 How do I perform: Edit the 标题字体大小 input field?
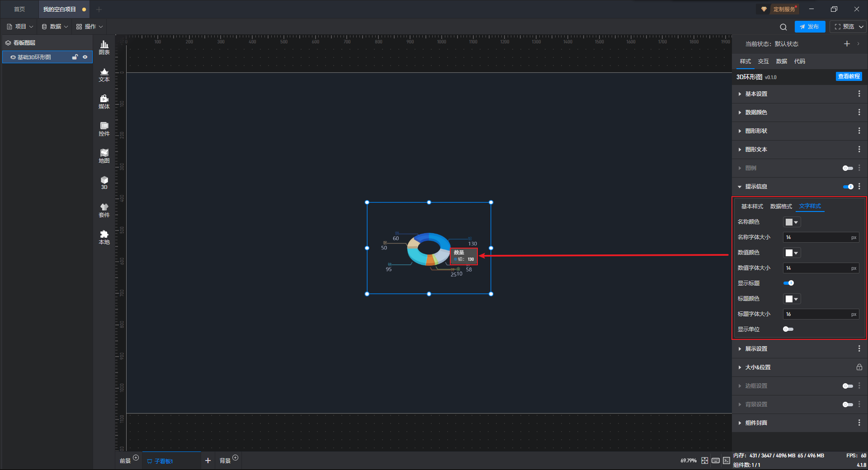(821, 314)
